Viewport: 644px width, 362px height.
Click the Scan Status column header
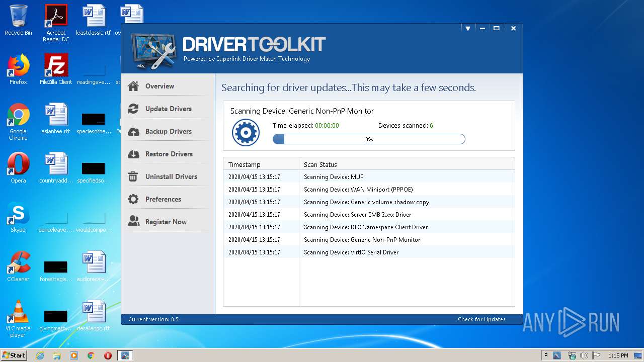pos(407,164)
